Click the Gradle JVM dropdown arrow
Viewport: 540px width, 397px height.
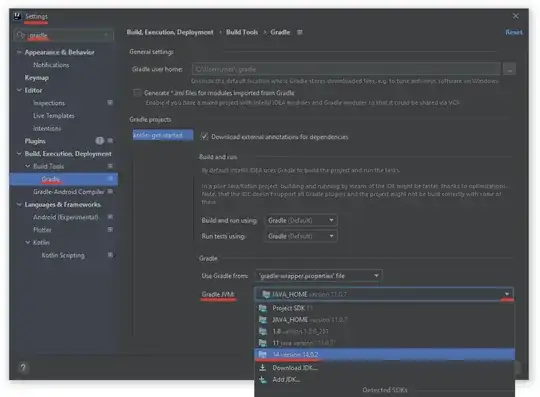click(x=507, y=294)
